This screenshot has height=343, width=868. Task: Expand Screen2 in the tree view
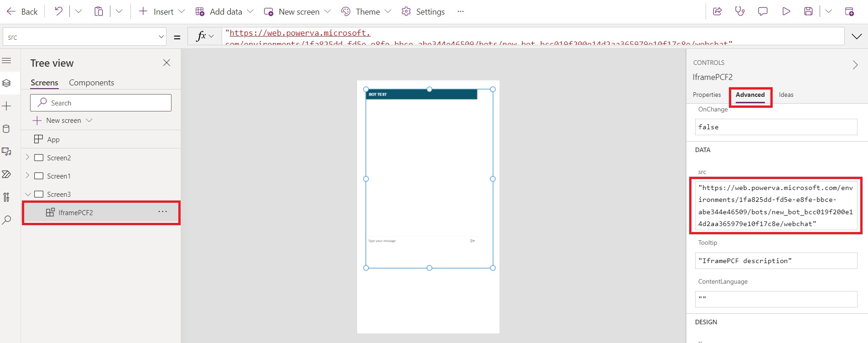(x=27, y=158)
